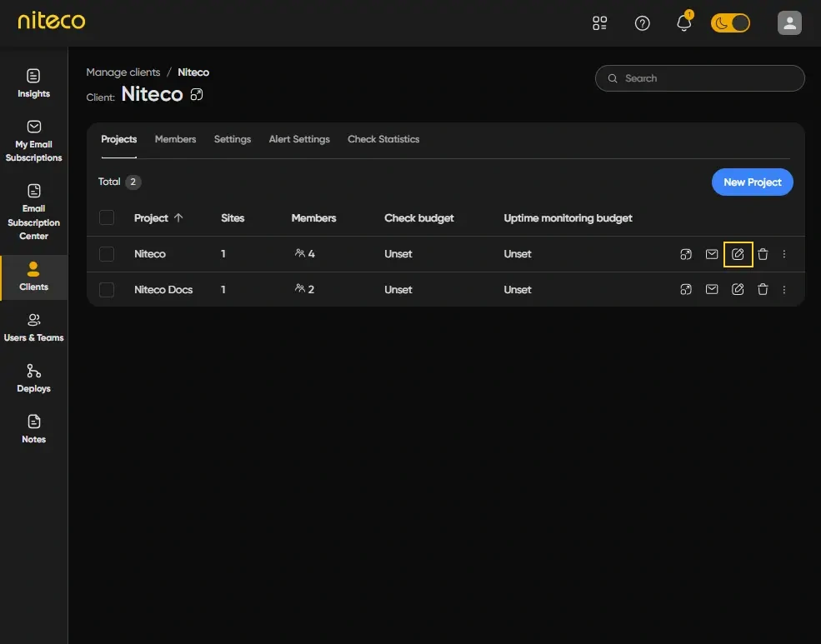The width and height of the screenshot is (821, 644).
Task: Click the Check budget column header
Action: point(419,218)
